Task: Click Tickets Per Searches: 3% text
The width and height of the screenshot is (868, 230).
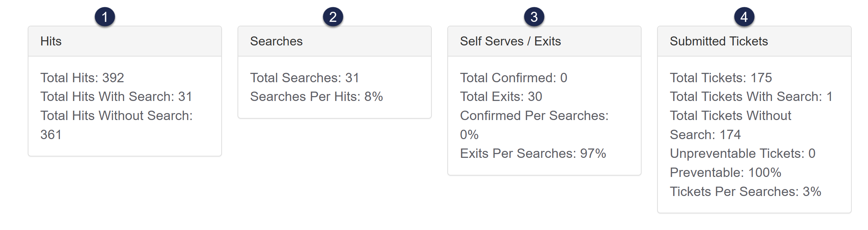Action: tap(746, 191)
